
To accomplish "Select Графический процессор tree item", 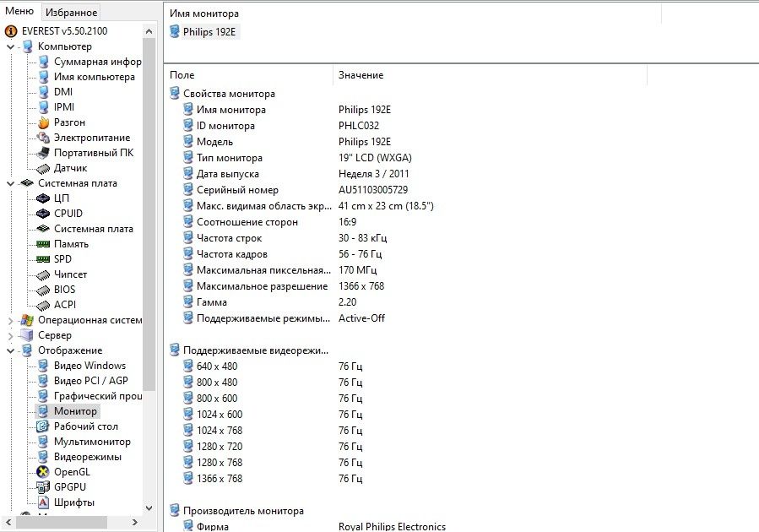I will click(x=97, y=396).
